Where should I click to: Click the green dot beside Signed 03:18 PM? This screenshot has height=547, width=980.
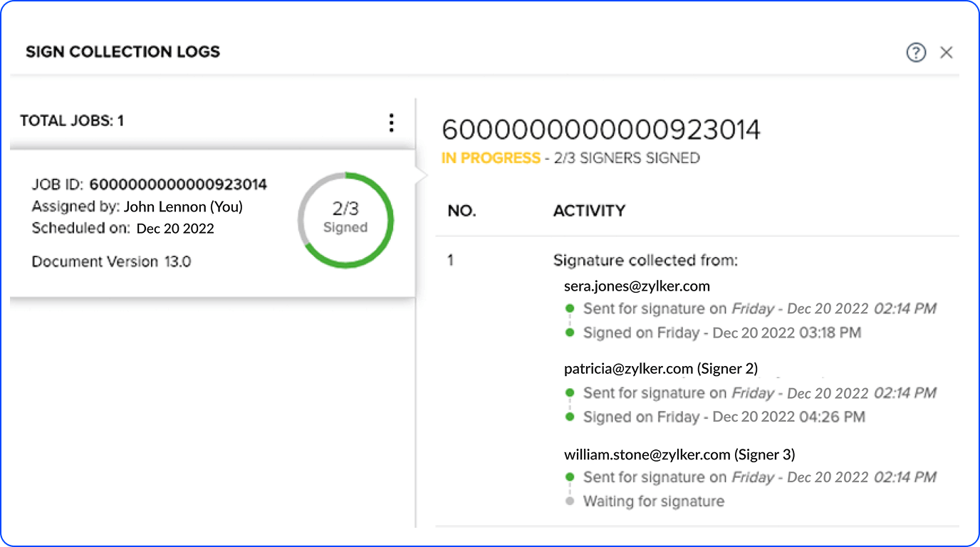coord(569,333)
